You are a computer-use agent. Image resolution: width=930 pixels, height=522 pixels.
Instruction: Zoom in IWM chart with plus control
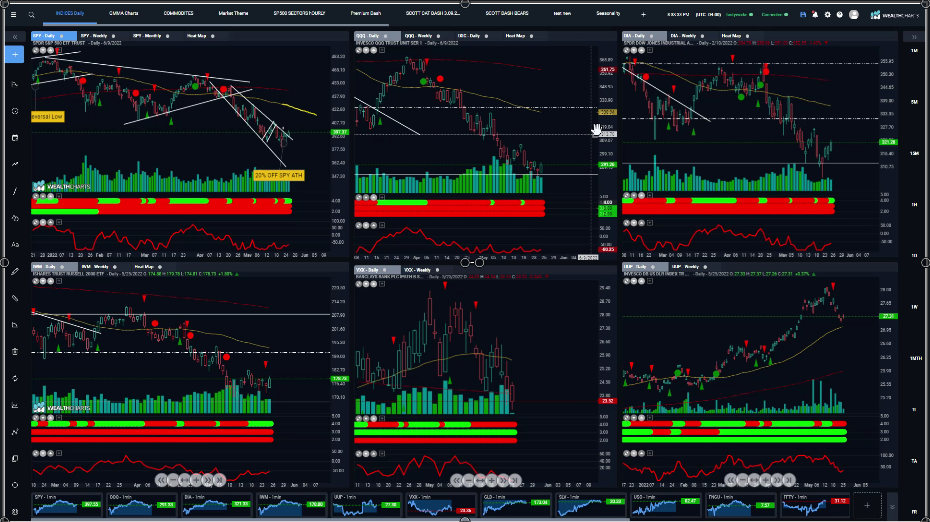click(196, 479)
